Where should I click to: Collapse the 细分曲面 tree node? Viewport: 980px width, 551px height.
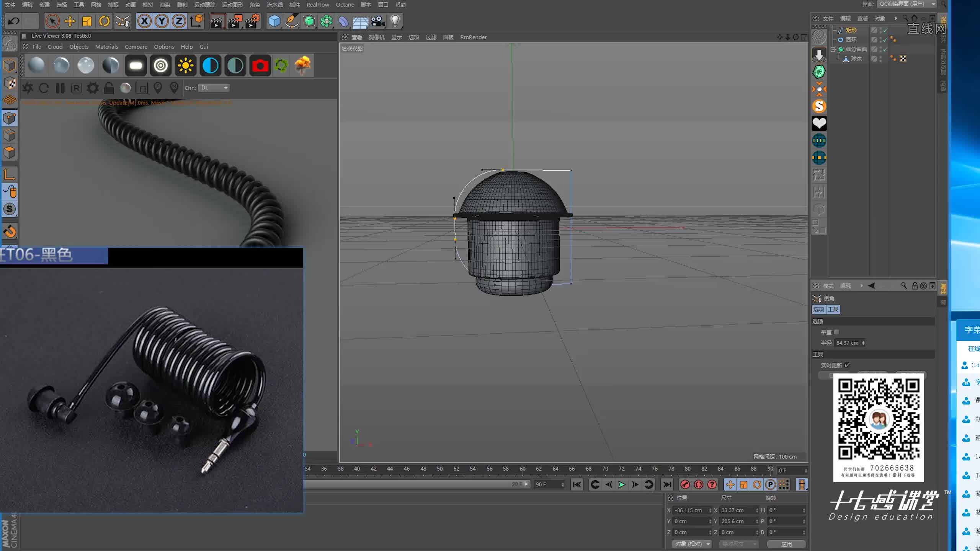click(x=833, y=49)
